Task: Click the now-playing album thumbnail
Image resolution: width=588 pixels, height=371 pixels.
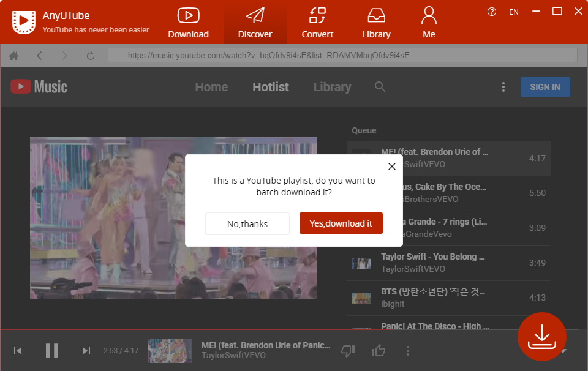Action: click(170, 351)
